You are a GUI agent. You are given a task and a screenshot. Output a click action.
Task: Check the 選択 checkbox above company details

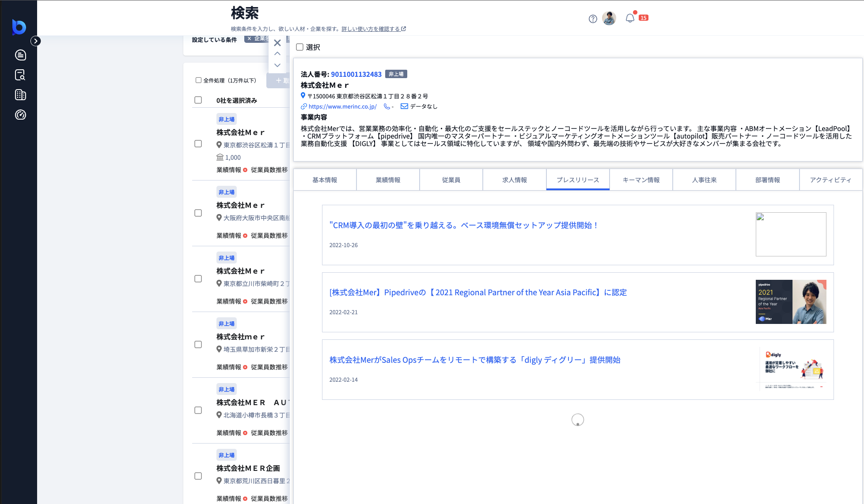coord(299,47)
